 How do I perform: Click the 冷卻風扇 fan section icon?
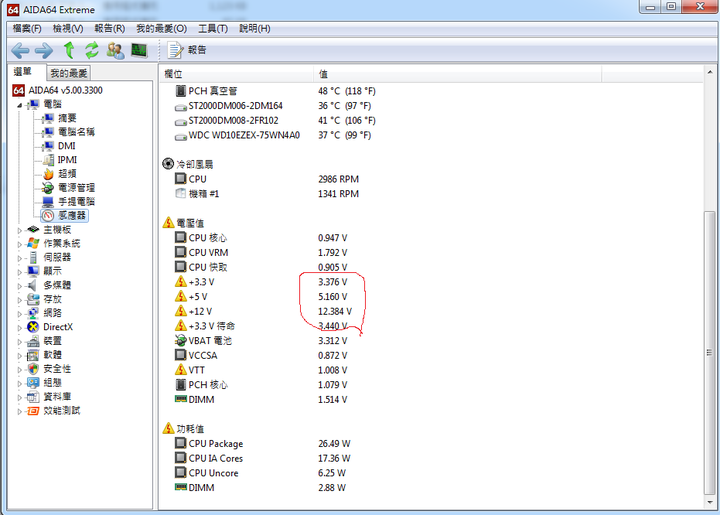point(168,164)
